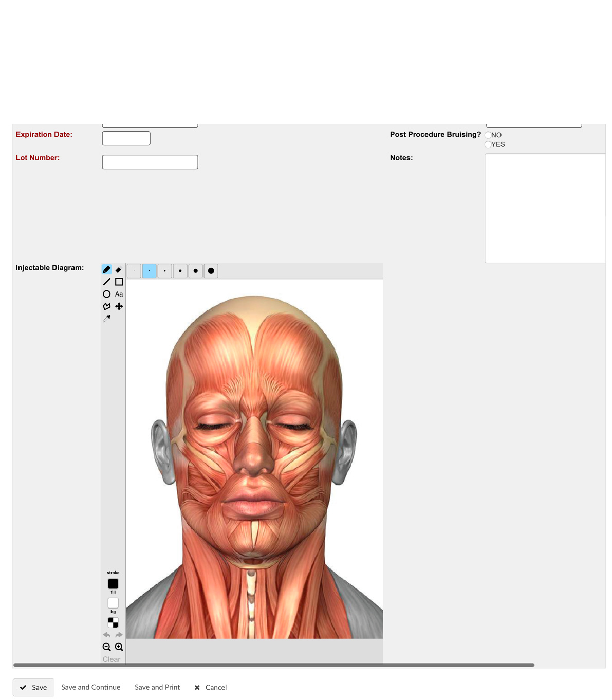Zoom out of the diagram
The width and height of the screenshot is (612, 700).
[106, 647]
